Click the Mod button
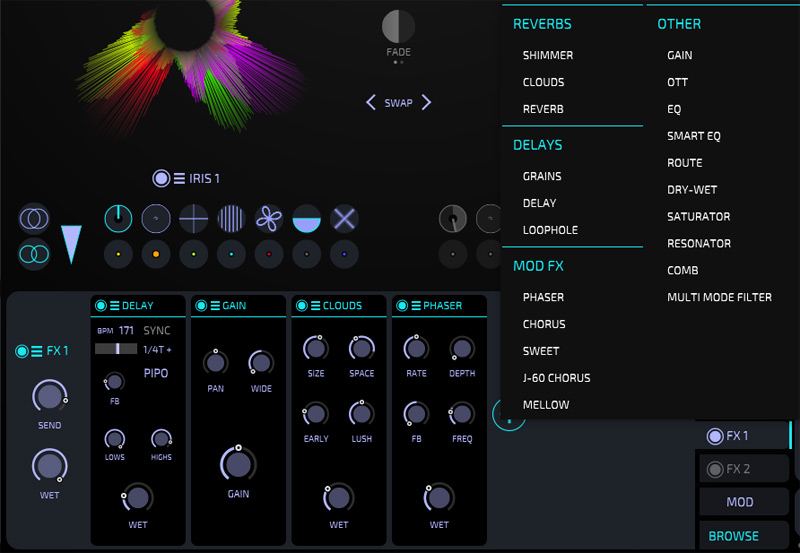Image resolution: width=800 pixels, height=553 pixels. pyautogui.click(x=740, y=502)
